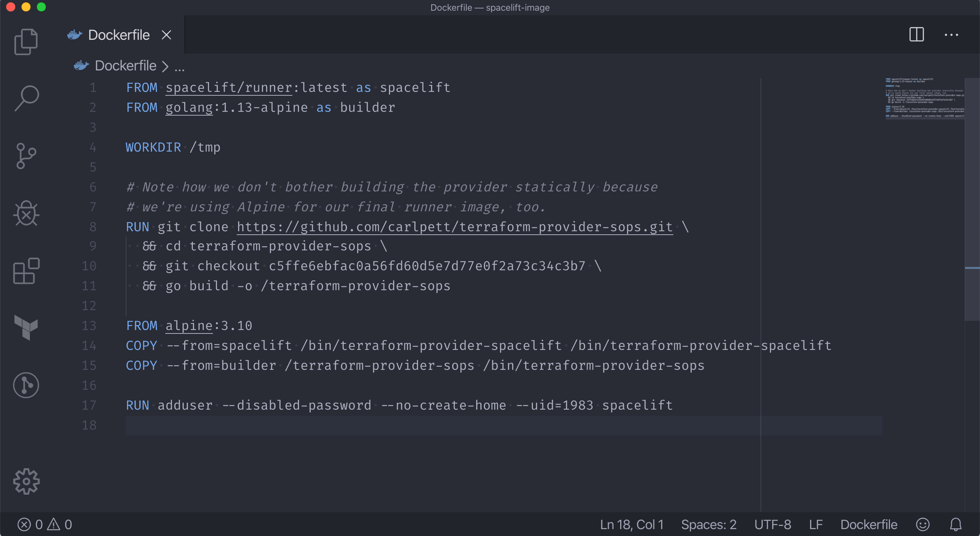The image size is (980, 536).
Task: Click line number 1 in gutter
Action: coord(93,88)
